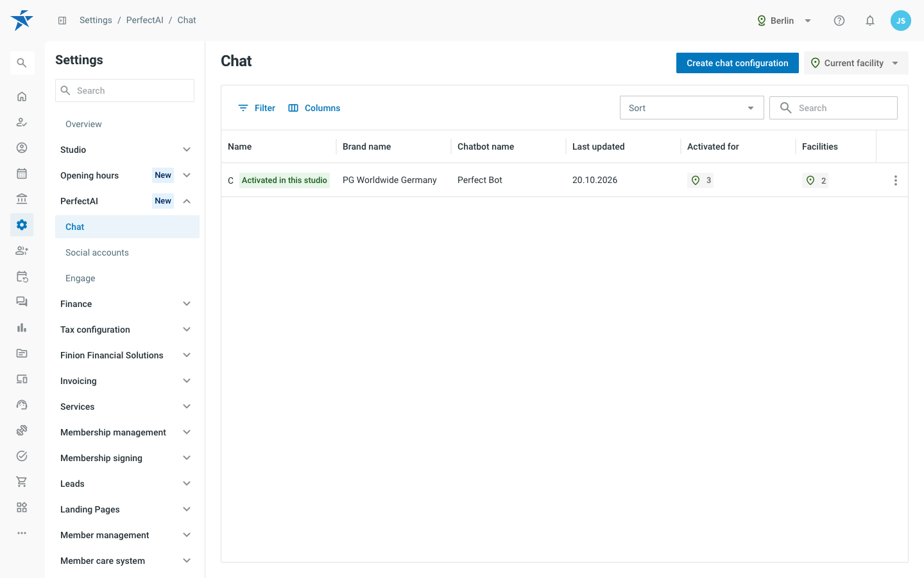Image resolution: width=924 pixels, height=578 pixels.
Task: Toggle the sidebar collapse icon near breadcrumb
Action: pyautogui.click(x=62, y=21)
